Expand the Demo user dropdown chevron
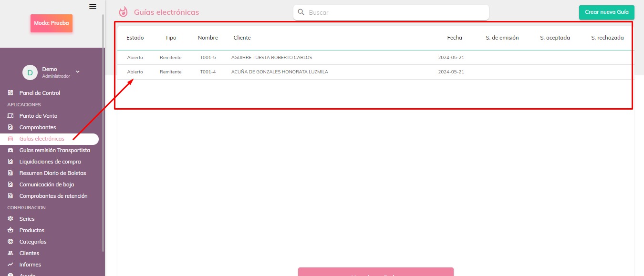 click(78, 72)
